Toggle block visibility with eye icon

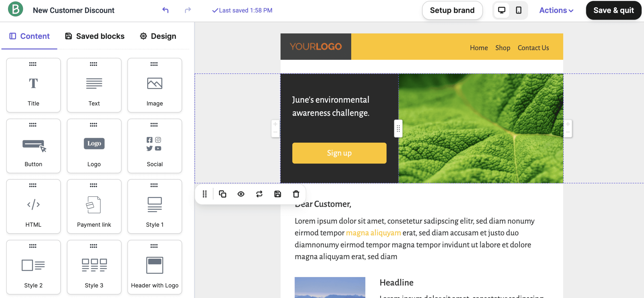[241, 194]
